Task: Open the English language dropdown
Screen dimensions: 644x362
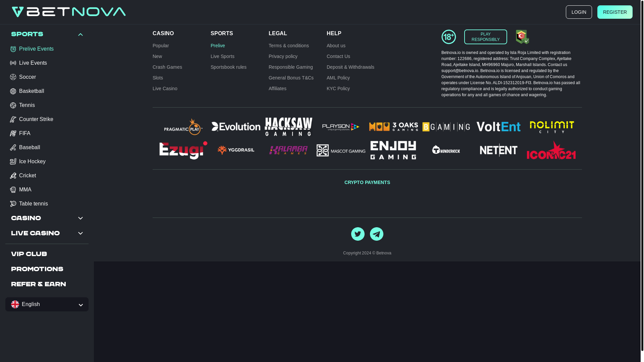Action: pos(47,304)
